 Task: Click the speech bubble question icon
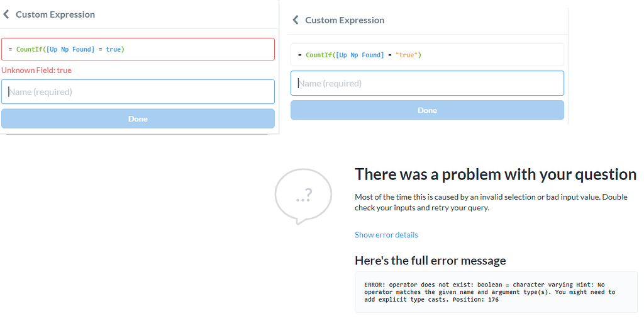[x=303, y=196]
